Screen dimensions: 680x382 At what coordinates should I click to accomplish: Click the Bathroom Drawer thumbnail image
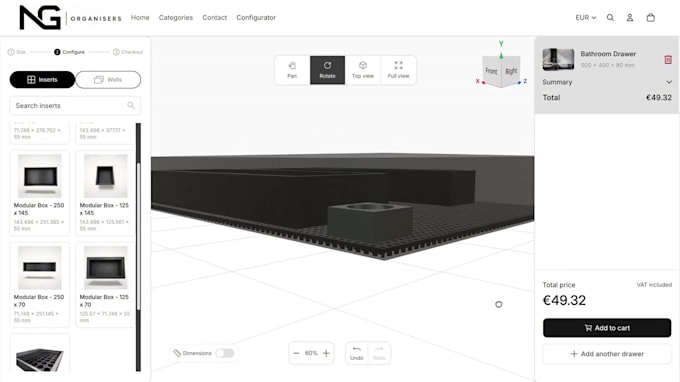click(558, 59)
